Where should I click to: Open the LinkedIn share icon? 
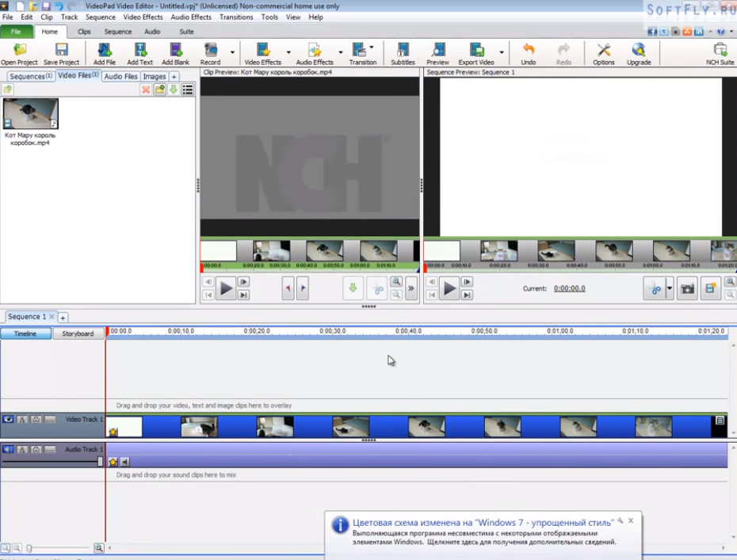coord(699,32)
